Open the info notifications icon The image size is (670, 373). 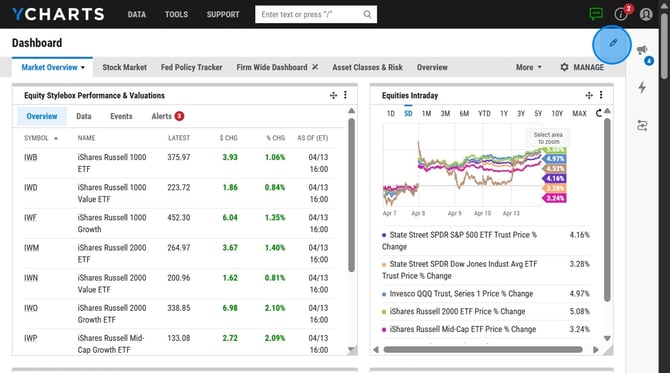[x=620, y=14]
